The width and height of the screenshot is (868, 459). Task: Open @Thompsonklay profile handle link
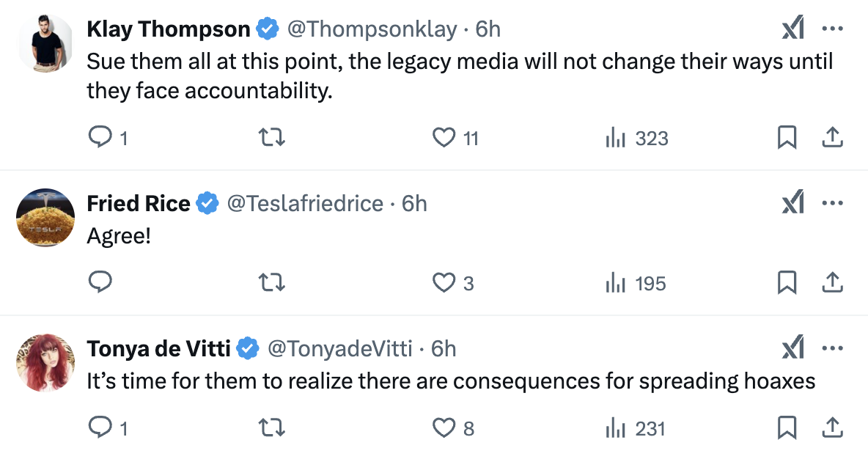[373, 29]
